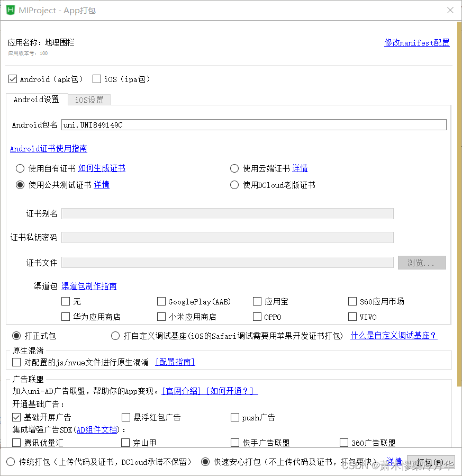
Task: Check the 快手广告联盟 checkbox
Action: tap(235, 443)
